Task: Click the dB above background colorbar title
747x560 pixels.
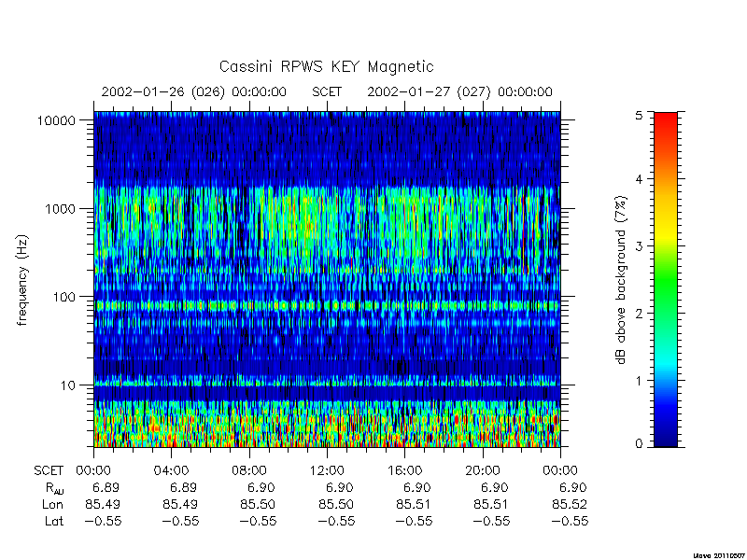Action: 621,280
